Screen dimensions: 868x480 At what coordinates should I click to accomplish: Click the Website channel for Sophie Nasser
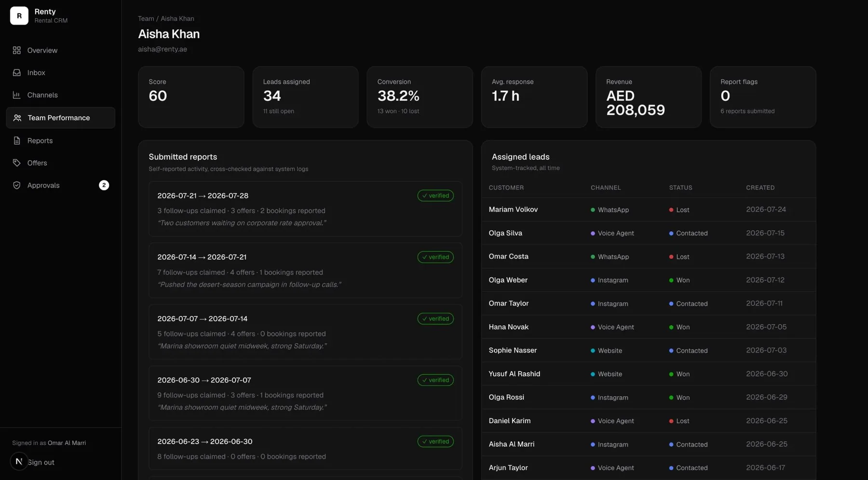pyautogui.click(x=606, y=351)
